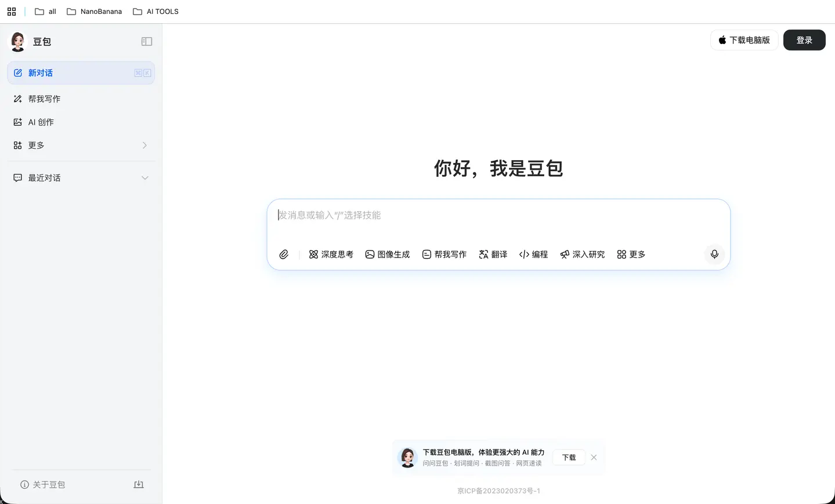835x504 pixels.
Task: Toggle 深度思考 deep thinking mode
Action: pyautogui.click(x=331, y=255)
